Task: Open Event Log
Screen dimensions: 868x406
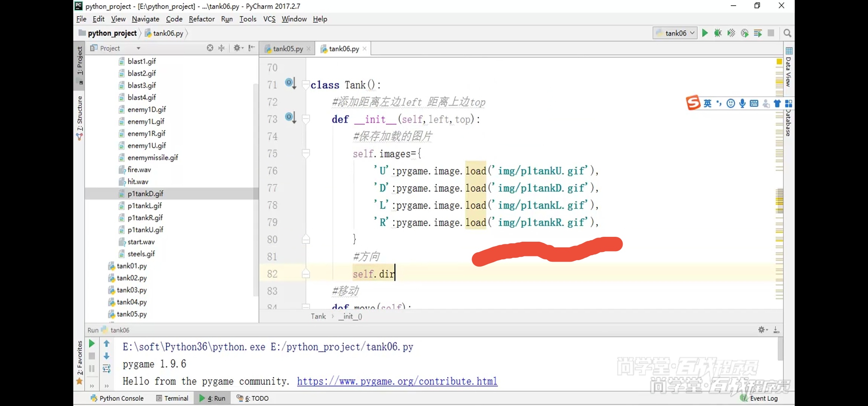Action: [759, 398]
